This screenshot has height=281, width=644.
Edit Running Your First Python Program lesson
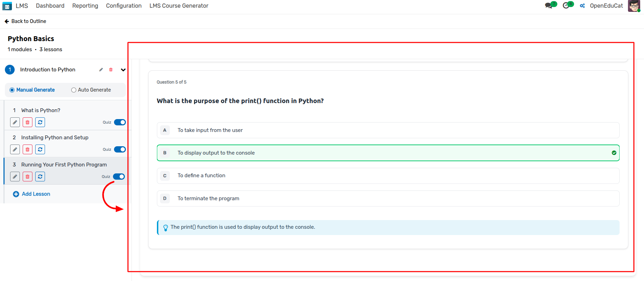[15, 177]
